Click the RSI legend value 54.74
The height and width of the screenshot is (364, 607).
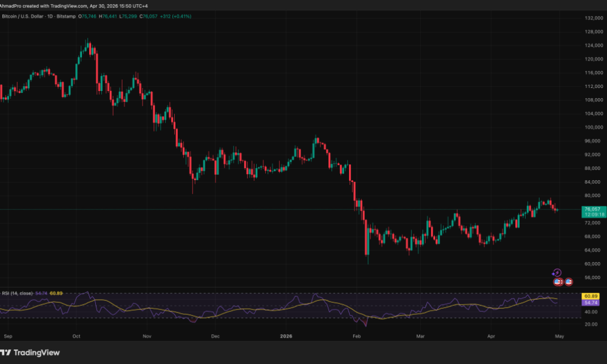point(41,293)
